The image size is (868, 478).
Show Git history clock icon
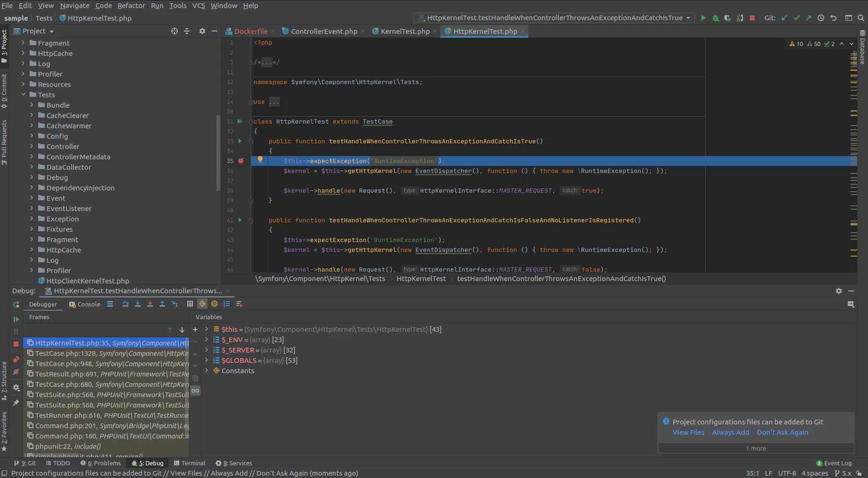point(821,18)
